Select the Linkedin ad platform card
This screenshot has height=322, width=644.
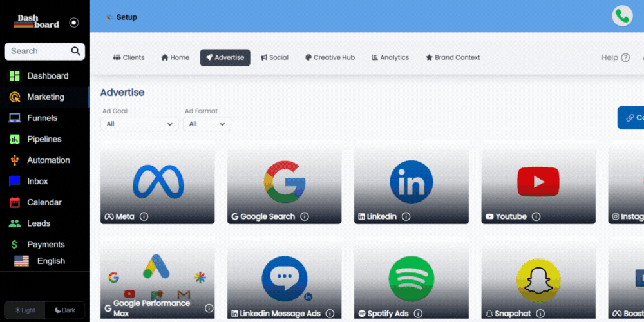pyautogui.click(x=411, y=183)
